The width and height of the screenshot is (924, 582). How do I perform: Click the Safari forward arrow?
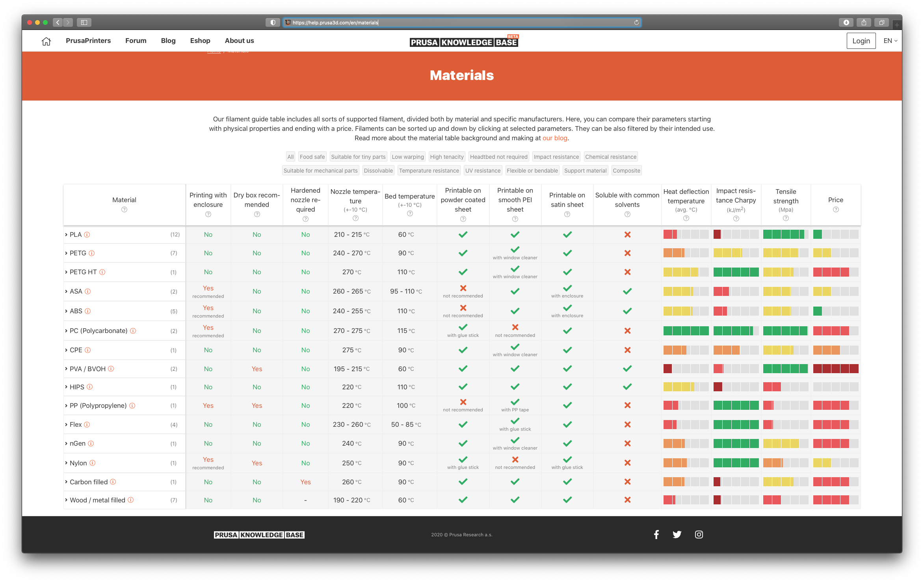tap(68, 22)
